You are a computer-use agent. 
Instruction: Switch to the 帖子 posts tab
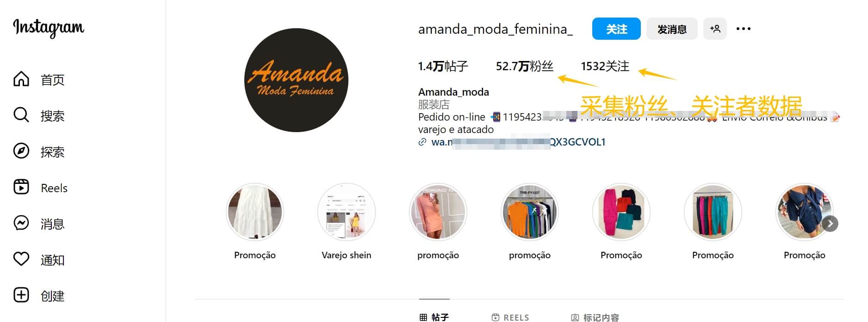434,317
